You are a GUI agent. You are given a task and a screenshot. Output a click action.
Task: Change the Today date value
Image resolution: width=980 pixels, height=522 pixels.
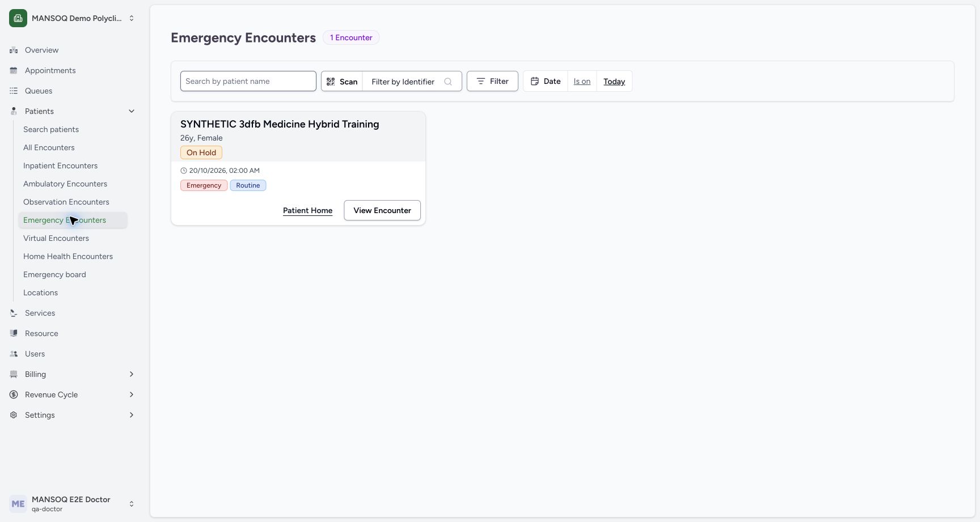tap(614, 81)
